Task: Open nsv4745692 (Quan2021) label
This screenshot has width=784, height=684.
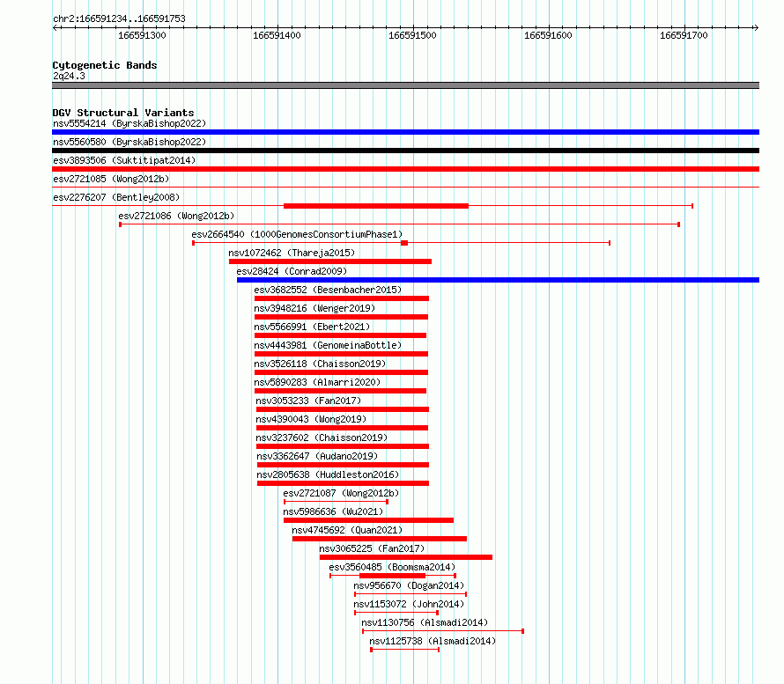Action: point(347,530)
